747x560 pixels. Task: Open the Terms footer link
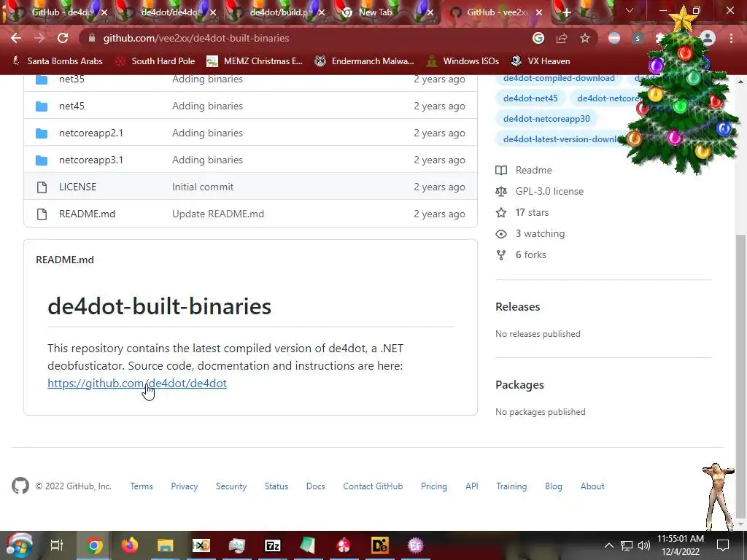[142, 486]
